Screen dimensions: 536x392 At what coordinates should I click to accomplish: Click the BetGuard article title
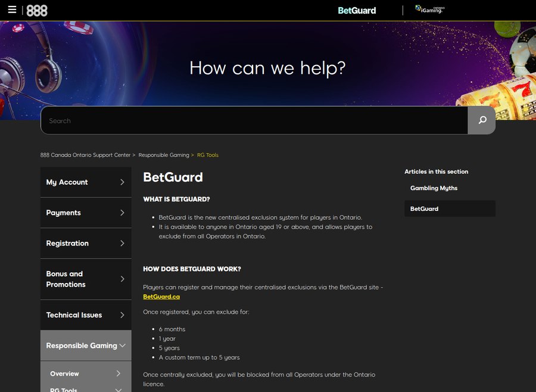pos(173,177)
